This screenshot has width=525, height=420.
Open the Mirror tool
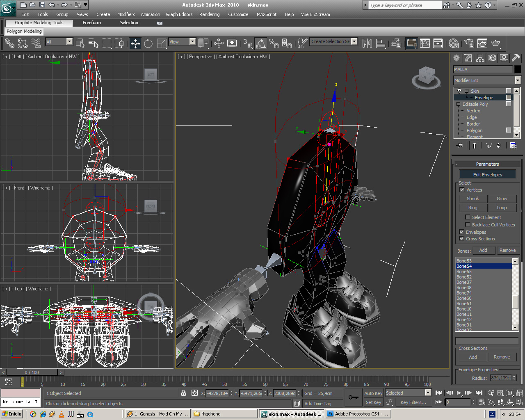pos(367,43)
